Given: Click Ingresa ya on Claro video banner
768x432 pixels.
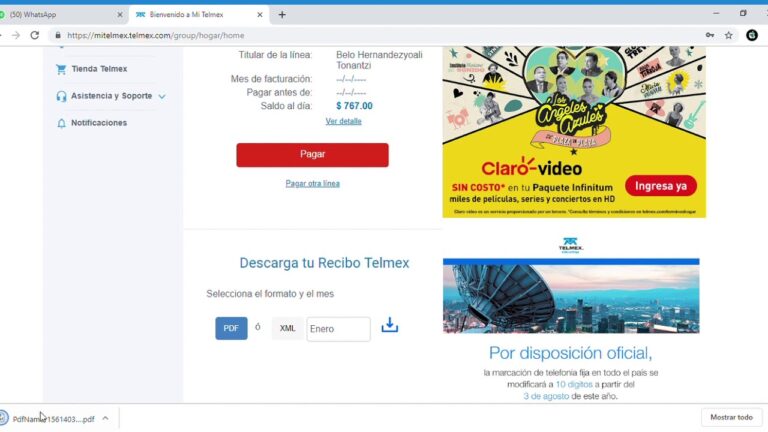Looking at the screenshot, I should (661, 186).
